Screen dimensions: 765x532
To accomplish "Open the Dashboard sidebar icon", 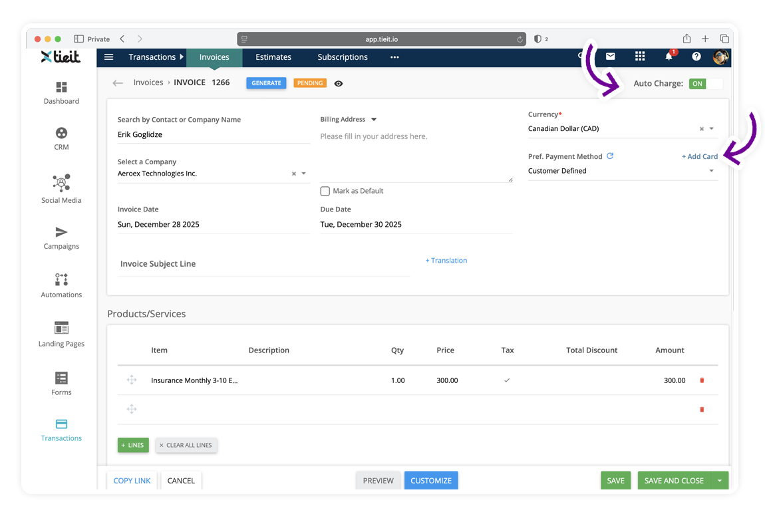I will [x=61, y=87].
